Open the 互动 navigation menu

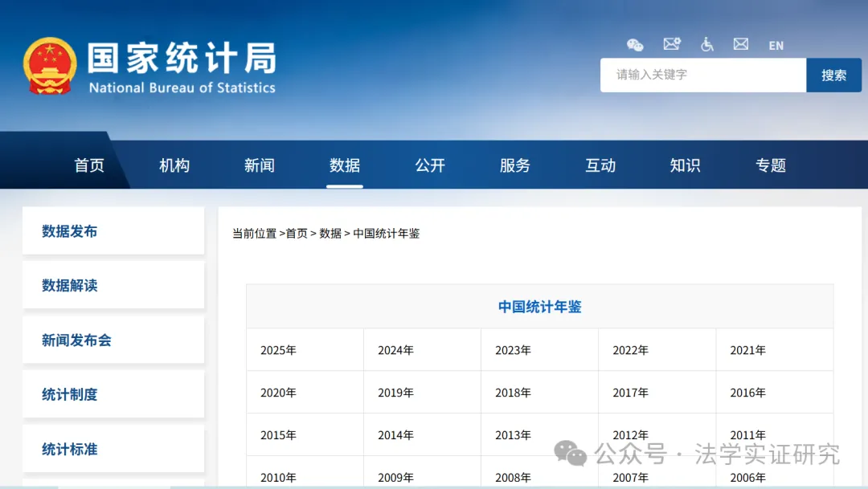[x=600, y=165]
